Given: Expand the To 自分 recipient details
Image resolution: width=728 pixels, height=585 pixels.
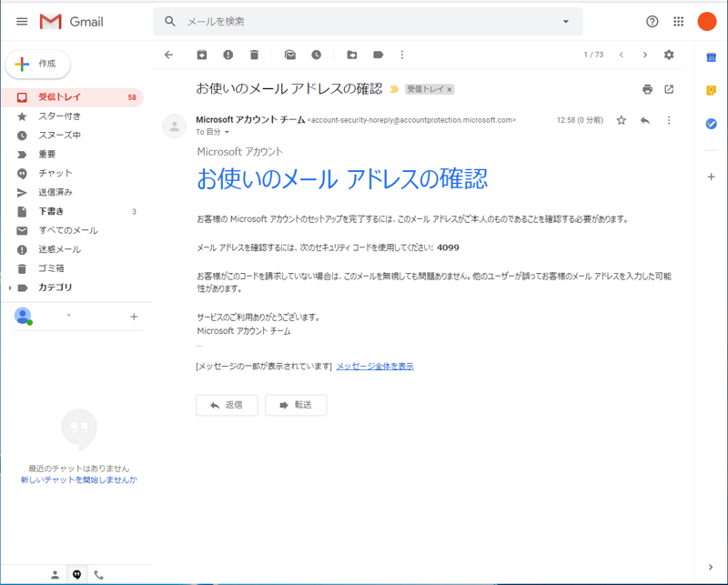Looking at the screenshot, I should tap(227, 132).
